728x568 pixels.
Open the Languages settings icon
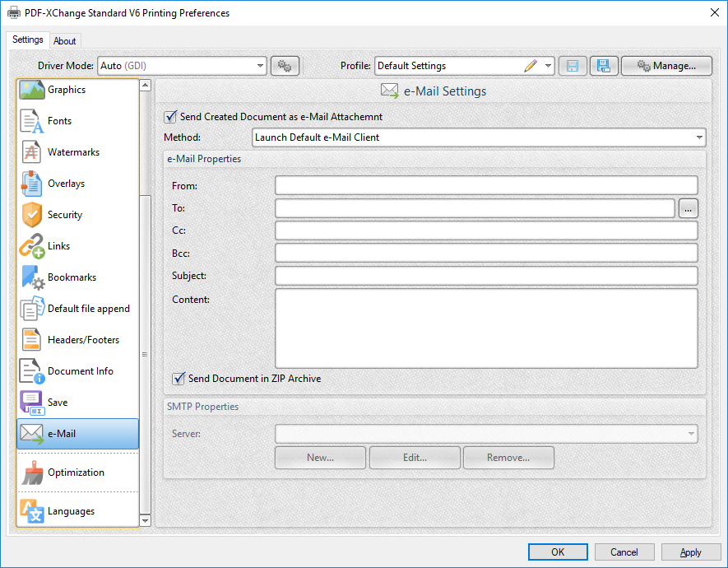pos(31,511)
